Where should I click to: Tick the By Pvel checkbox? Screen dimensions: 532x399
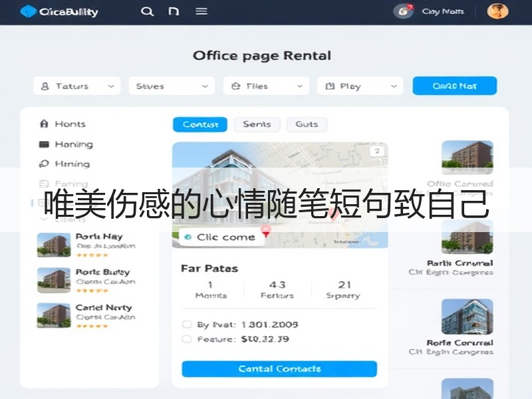(187, 325)
